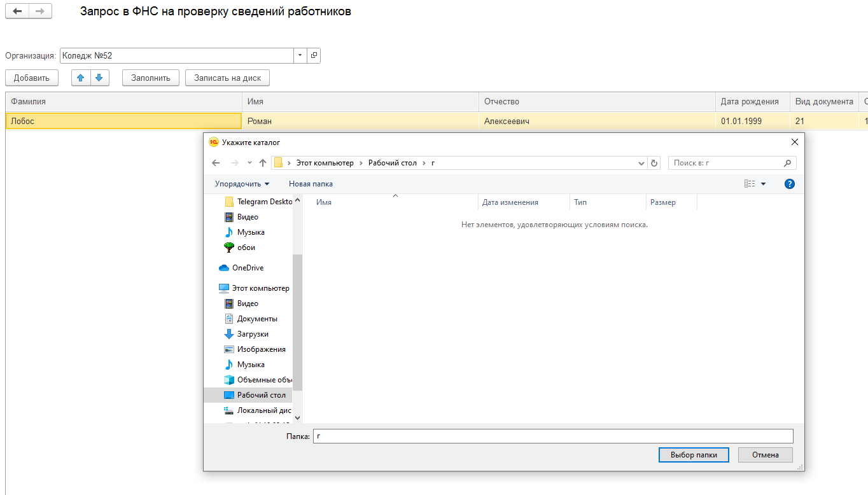Click Рабочий стол in the address breadcrumb
This screenshot has width=868, height=495.
click(x=393, y=163)
